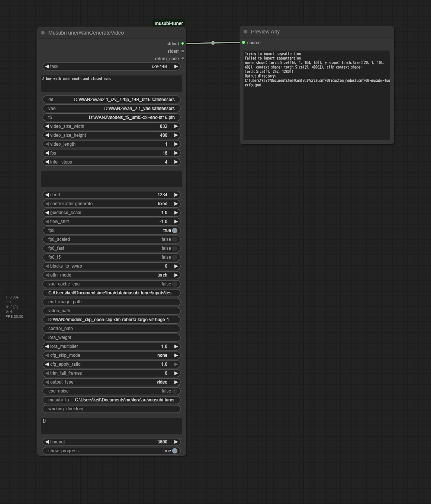Click the lora_weight field
This screenshot has height=504, width=431.
112,337
